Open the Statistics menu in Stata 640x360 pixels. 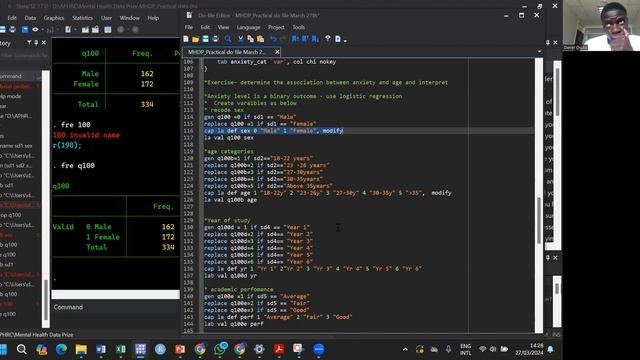(82, 18)
